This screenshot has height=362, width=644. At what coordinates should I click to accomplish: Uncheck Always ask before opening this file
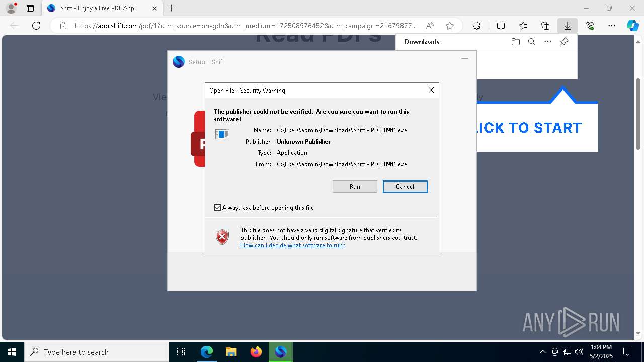click(x=218, y=208)
